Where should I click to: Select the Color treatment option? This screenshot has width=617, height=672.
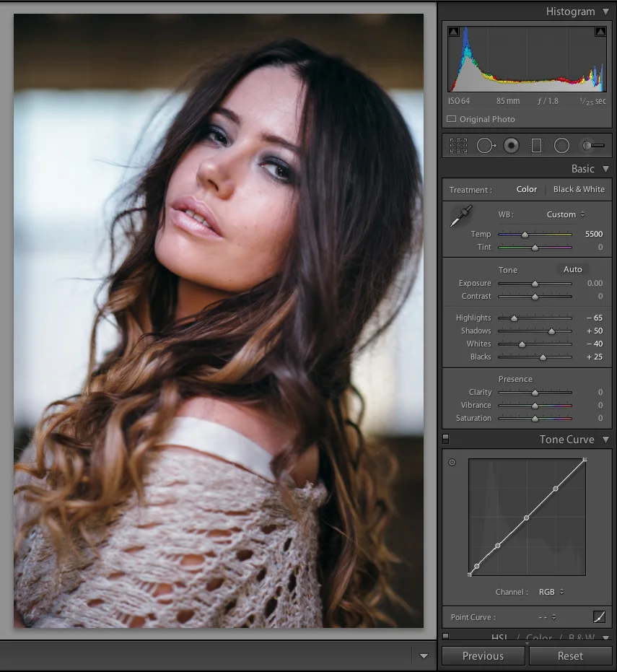point(526,189)
